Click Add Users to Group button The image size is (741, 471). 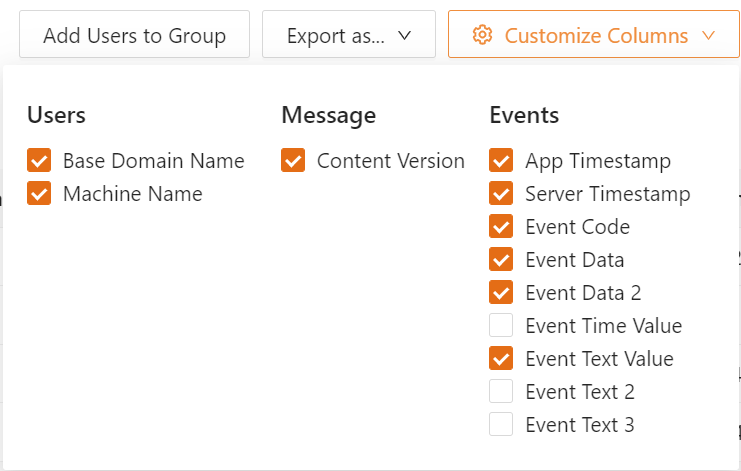pos(134,34)
